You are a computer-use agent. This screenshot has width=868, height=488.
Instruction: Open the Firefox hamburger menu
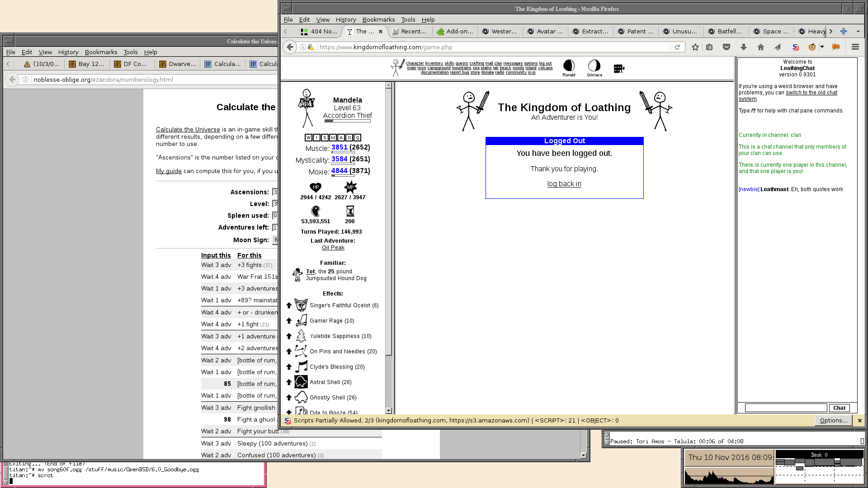pyautogui.click(x=855, y=47)
